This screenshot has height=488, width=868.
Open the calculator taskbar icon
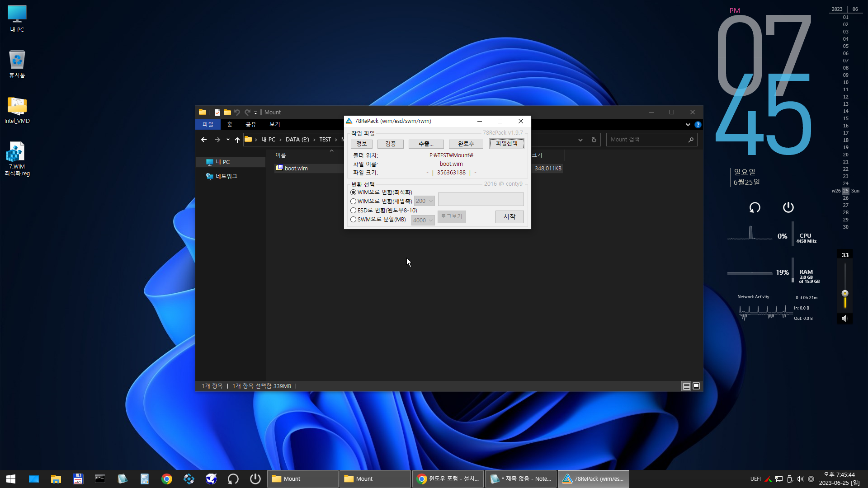[x=145, y=479]
